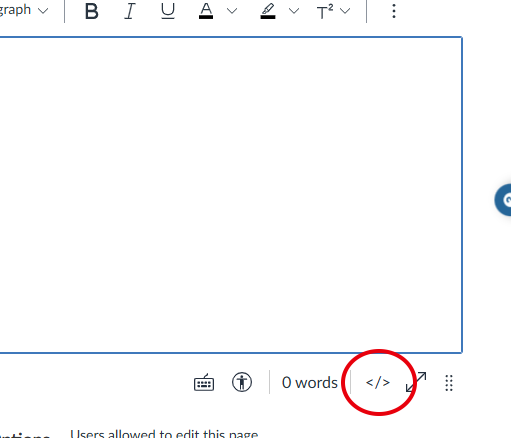Screen dimensions: 511x438
Task: Open more toolbar options menu
Action: point(394,11)
